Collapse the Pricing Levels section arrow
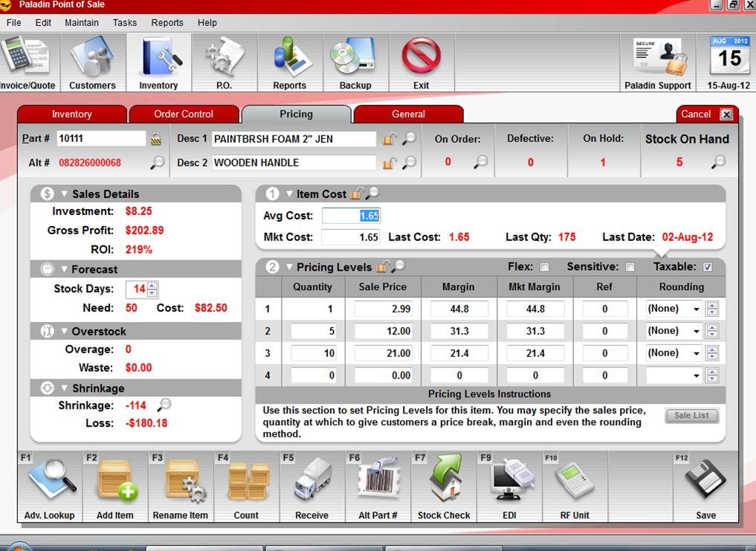Screen dimensions: 756x551 (289, 267)
